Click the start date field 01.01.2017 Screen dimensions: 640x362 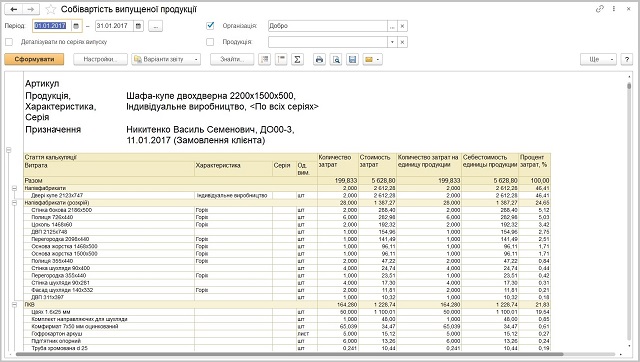pyautogui.click(x=52, y=26)
